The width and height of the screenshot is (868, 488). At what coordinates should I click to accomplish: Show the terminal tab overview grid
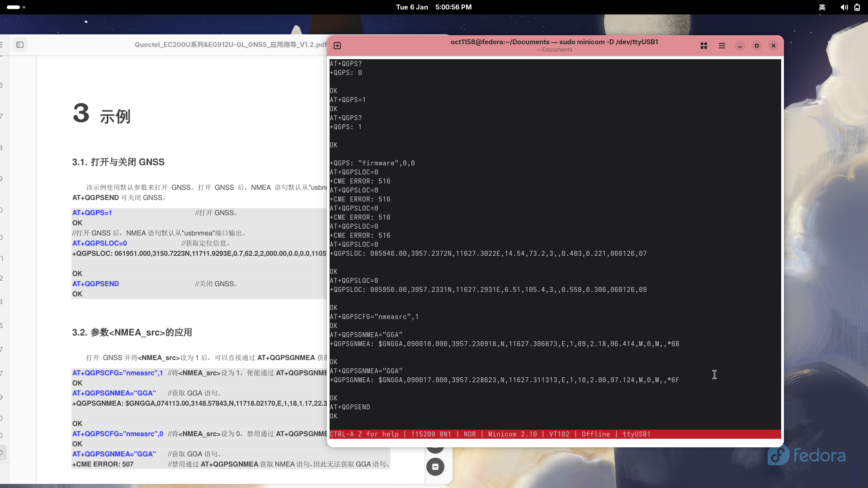pyautogui.click(x=704, y=46)
